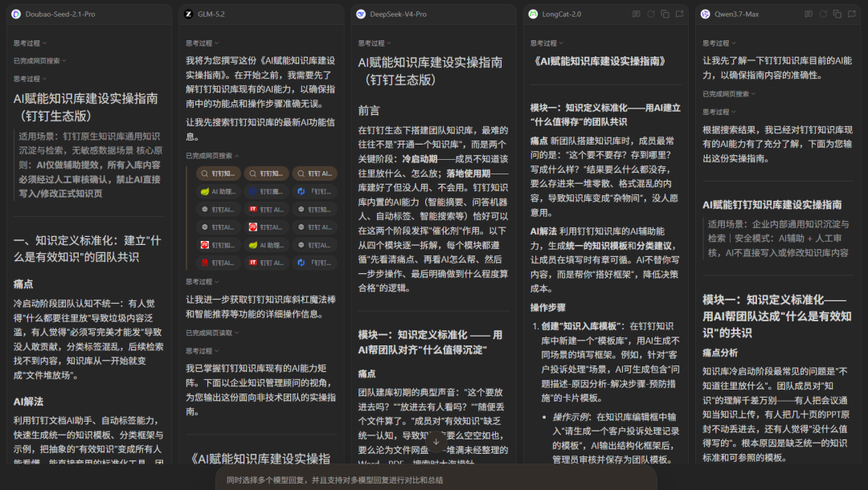Click the scroll-down arrow in the DeepSeek panel
Image resolution: width=868 pixels, height=490 pixels.
tap(436, 442)
